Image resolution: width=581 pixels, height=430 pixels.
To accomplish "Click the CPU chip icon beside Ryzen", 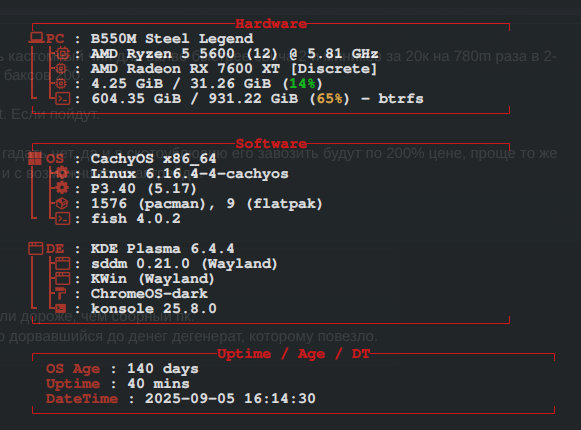I will [x=62, y=53].
